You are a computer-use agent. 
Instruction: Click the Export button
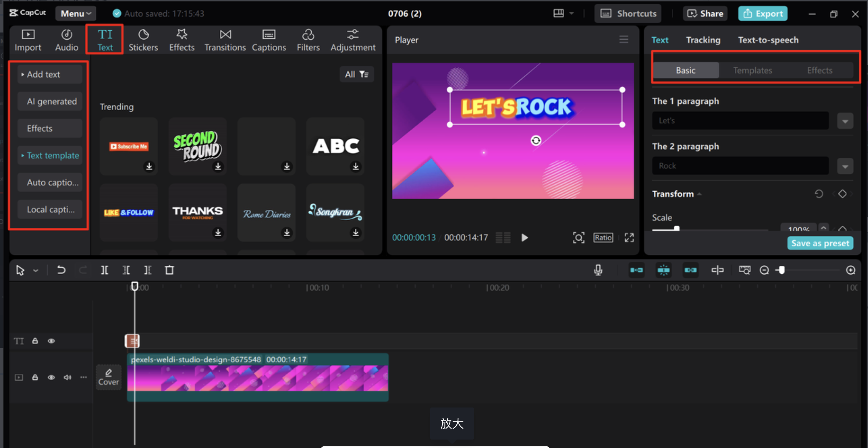coord(763,13)
